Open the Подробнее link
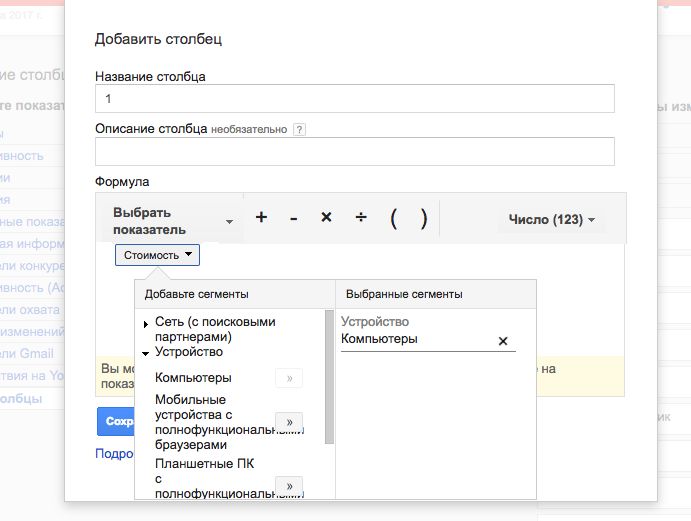Image resolution: width=691 pixels, height=521 pixels. [x=114, y=454]
